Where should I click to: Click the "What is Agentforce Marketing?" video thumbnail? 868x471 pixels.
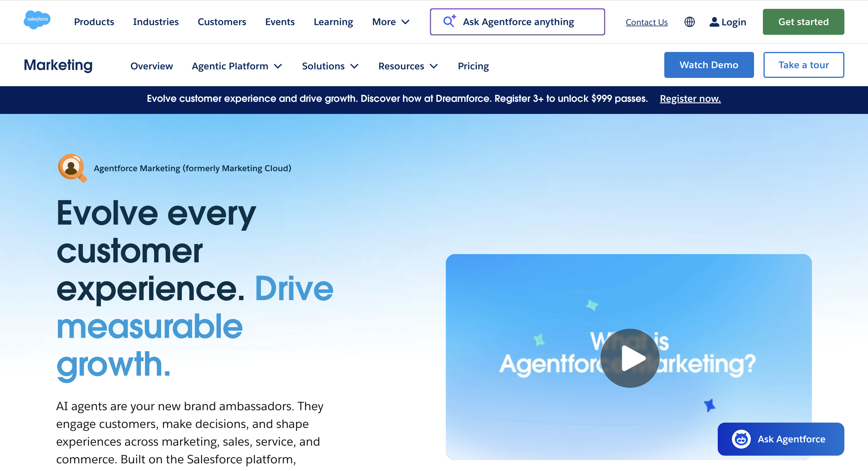pos(629,357)
